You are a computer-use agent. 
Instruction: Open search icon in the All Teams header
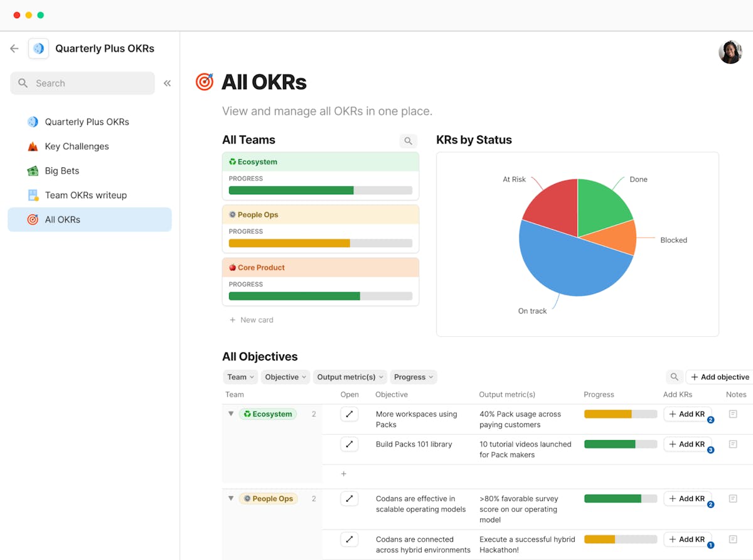(x=408, y=140)
